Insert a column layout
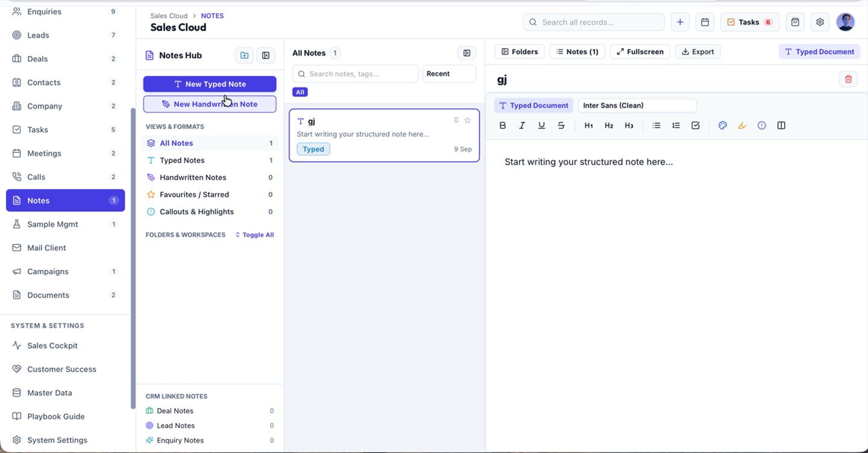 [x=781, y=125]
